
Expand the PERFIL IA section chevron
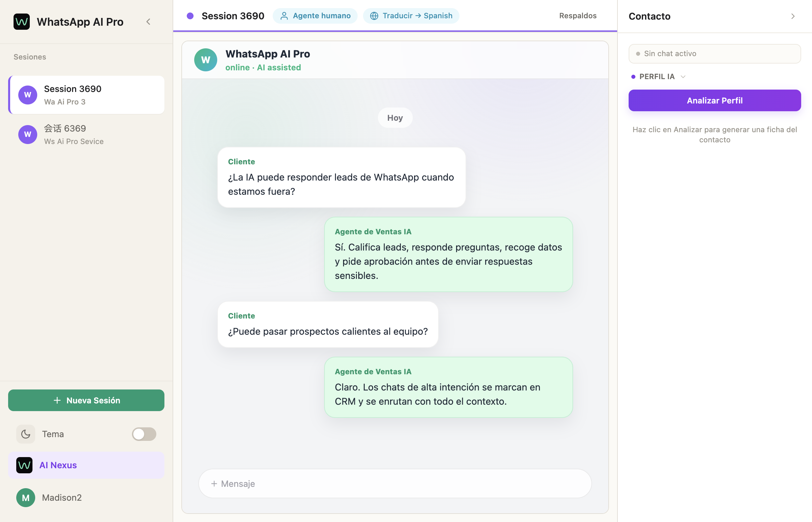pos(683,77)
